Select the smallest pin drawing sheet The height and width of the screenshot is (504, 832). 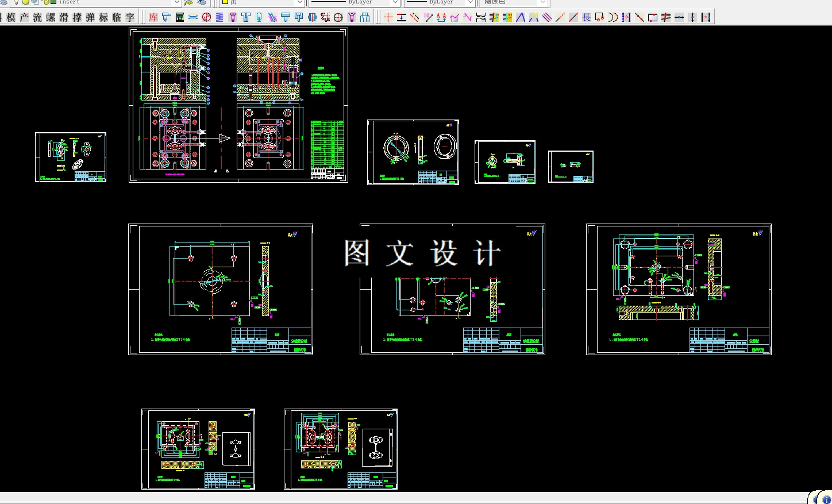[x=571, y=167]
